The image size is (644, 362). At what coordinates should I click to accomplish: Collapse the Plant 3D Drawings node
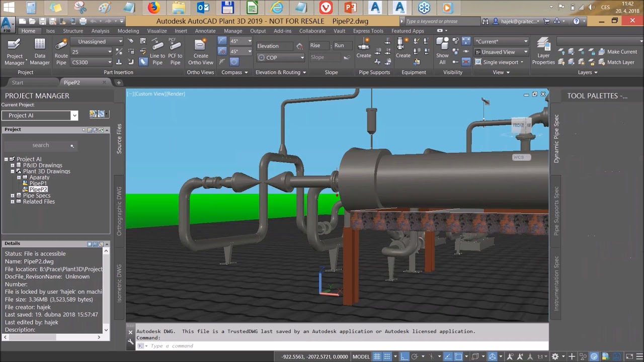[x=13, y=171]
